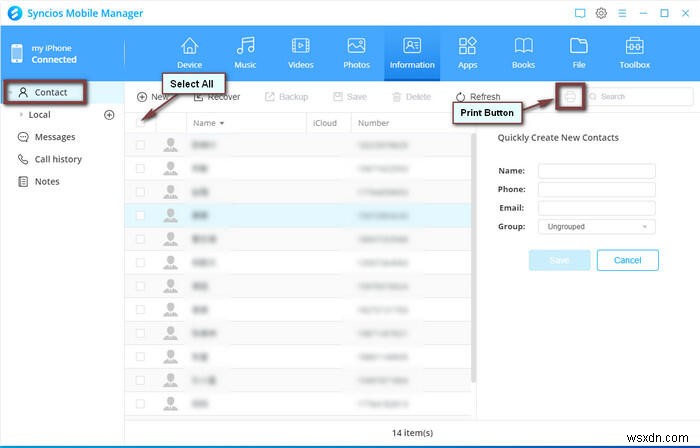Click the Name input field

coord(596,171)
